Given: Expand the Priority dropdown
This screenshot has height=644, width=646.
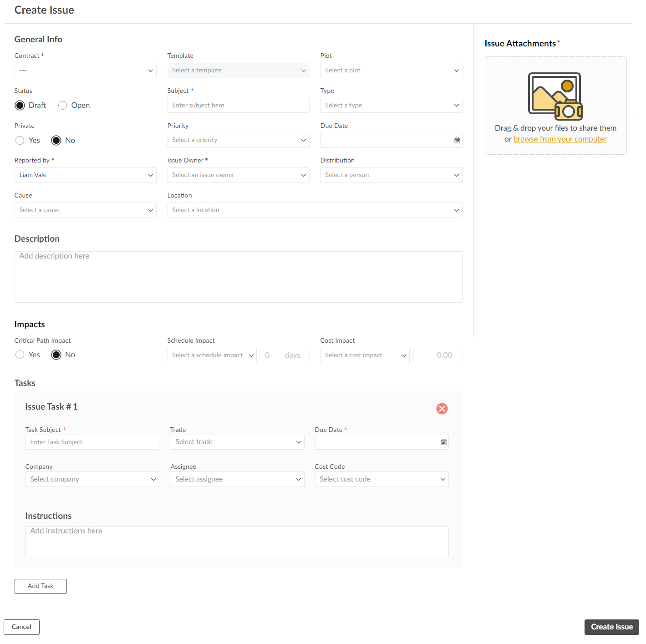Looking at the screenshot, I should [x=239, y=140].
